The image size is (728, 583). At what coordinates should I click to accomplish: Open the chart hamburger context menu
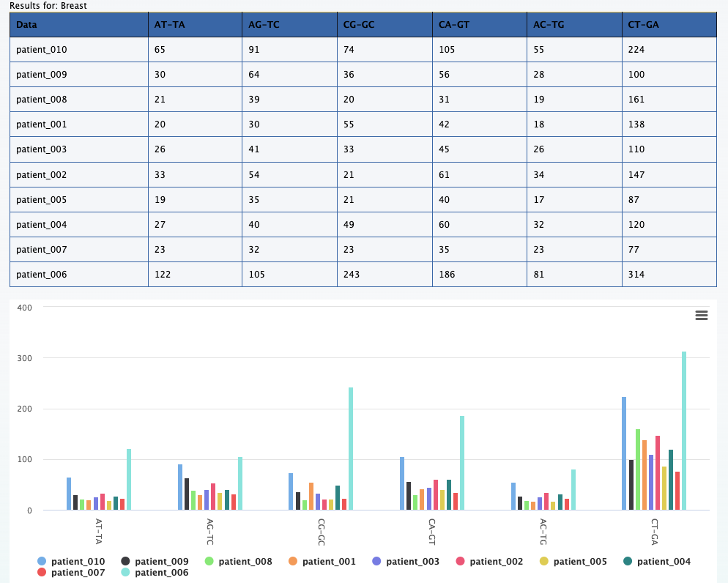click(x=701, y=315)
